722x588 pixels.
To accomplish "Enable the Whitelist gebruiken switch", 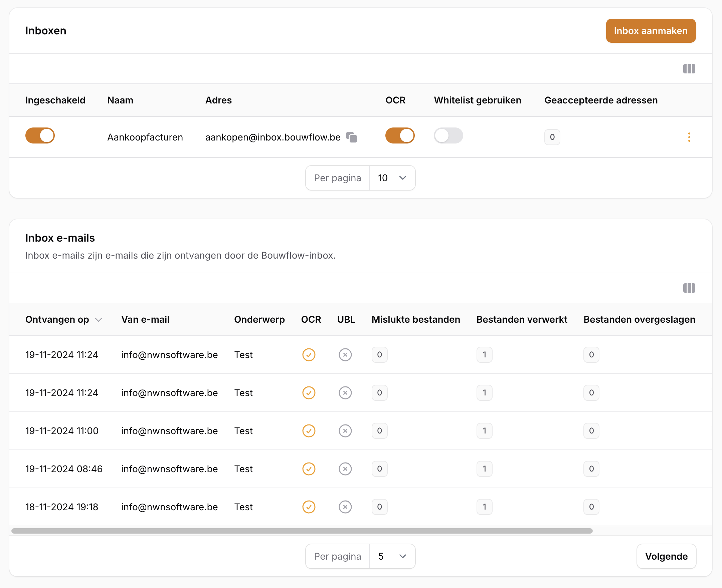I will click(x=448, y=136).
